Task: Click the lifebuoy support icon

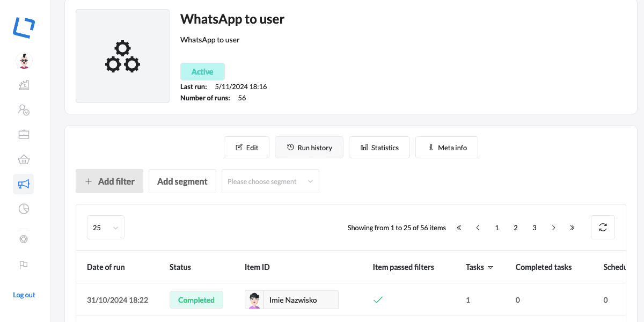Action: click(x=24, y=239)
